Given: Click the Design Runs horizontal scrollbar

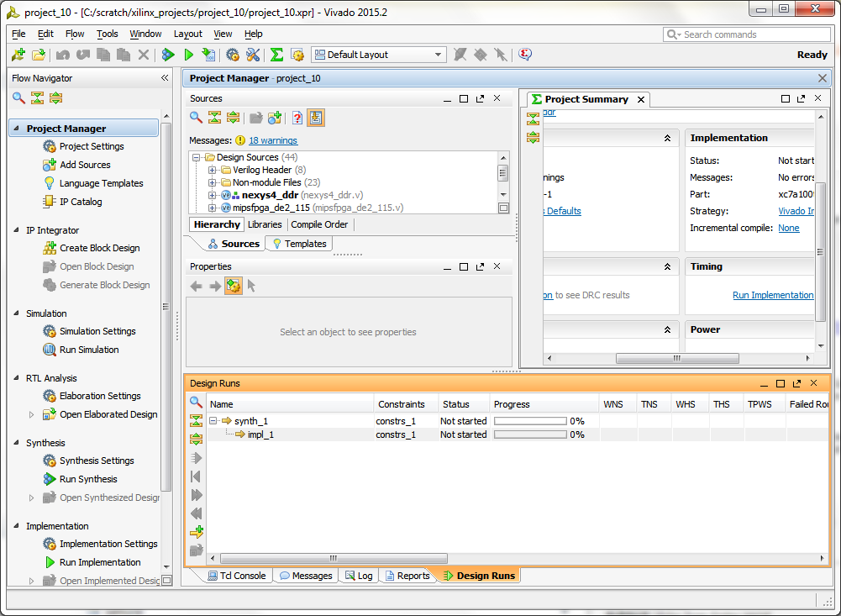Looking at the screenshot, I should [x=334, y=558].
